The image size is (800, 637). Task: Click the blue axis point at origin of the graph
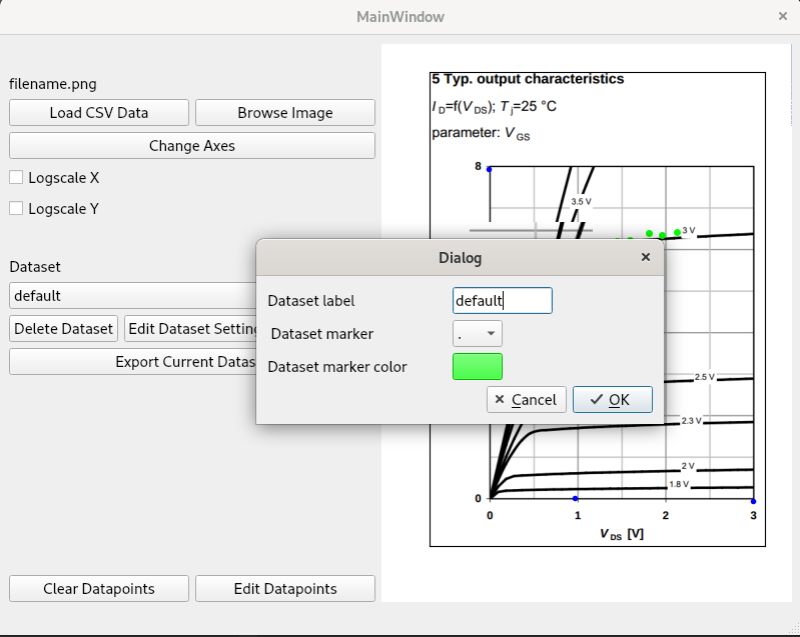(x=489, y=497)
